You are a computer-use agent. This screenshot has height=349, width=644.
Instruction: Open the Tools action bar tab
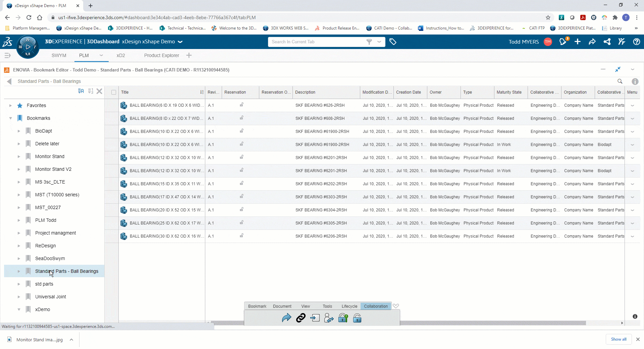tap(327, 306)
